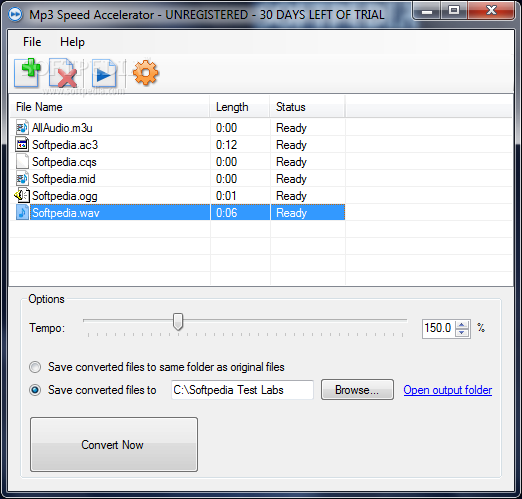
Task: Click the output folder path field
Action: [242, 390]
